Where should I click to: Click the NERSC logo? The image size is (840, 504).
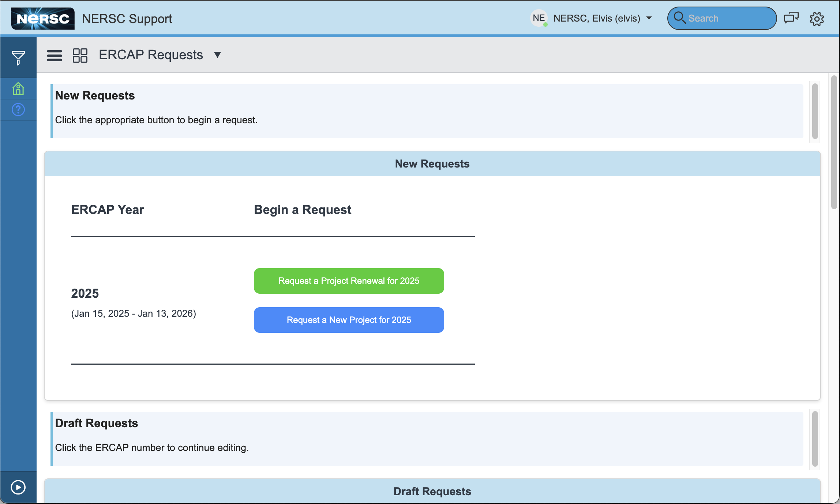[42, 18]
